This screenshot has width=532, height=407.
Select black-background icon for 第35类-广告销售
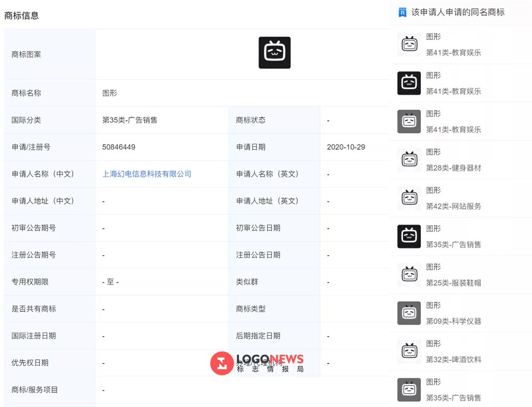tap(409, 236)
